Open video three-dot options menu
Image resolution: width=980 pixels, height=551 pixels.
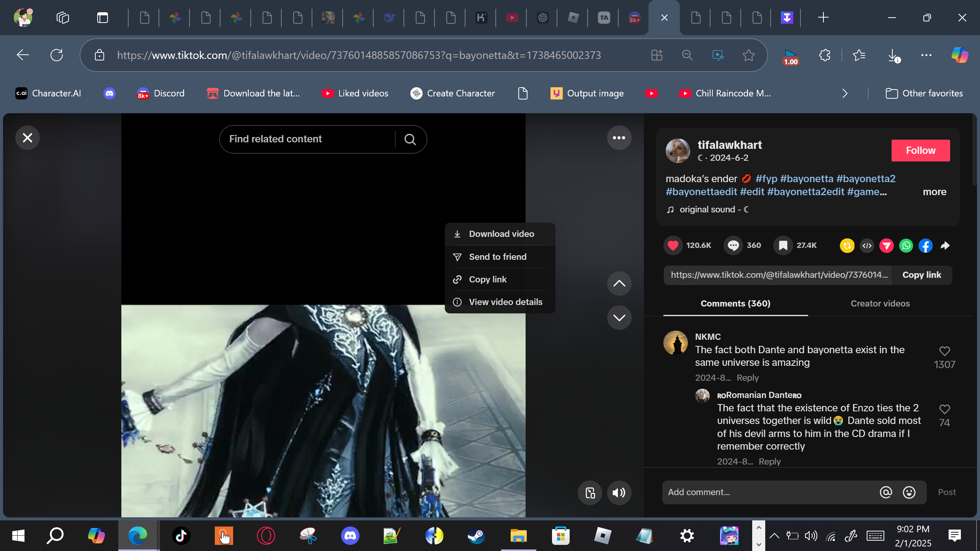(619, 138)
